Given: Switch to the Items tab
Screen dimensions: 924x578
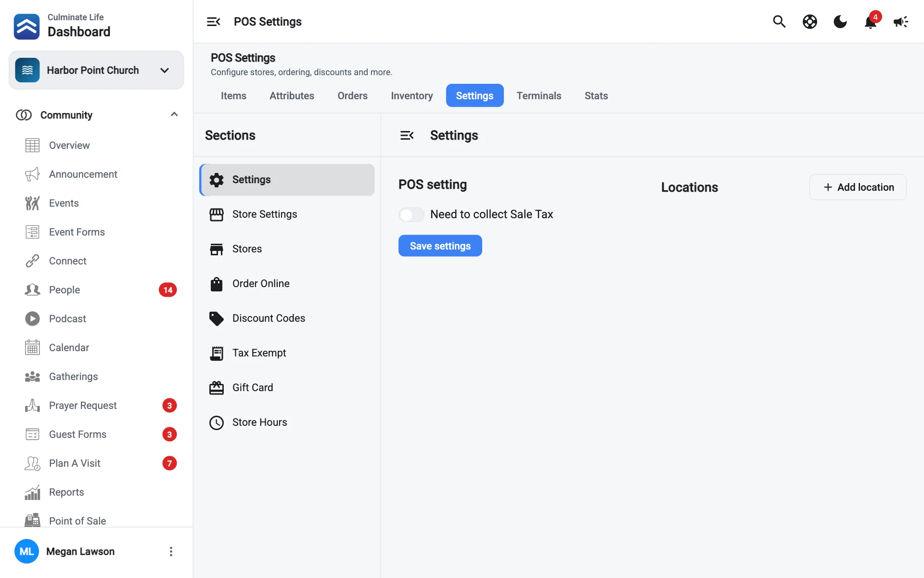Looking at the screenshot, I should pos(233,95).
